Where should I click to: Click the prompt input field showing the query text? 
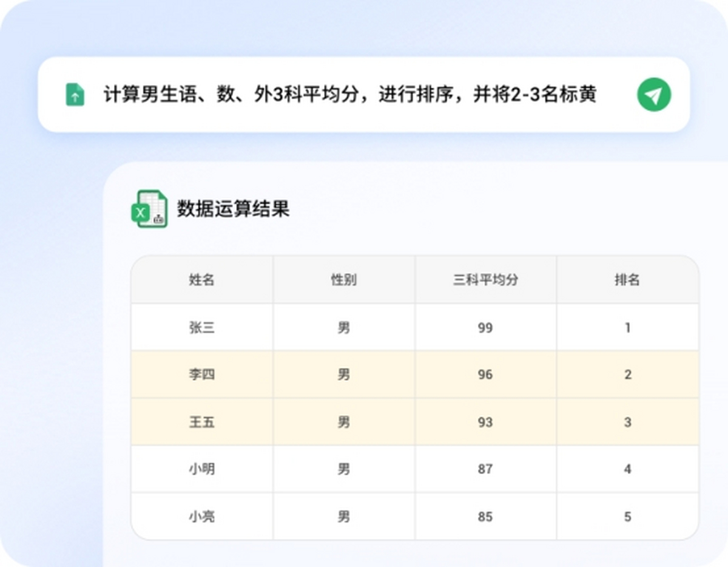coord(351,95)
